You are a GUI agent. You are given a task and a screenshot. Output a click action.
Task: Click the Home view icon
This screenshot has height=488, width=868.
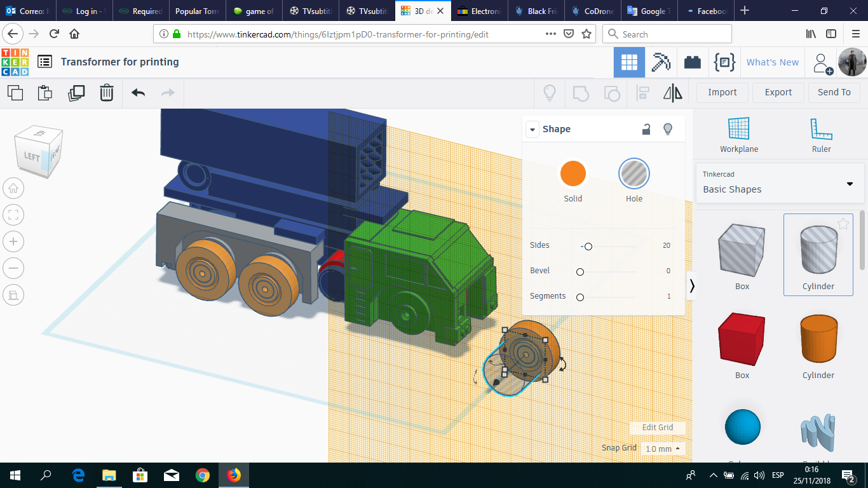pyautogui.click(x=13, y=188)
